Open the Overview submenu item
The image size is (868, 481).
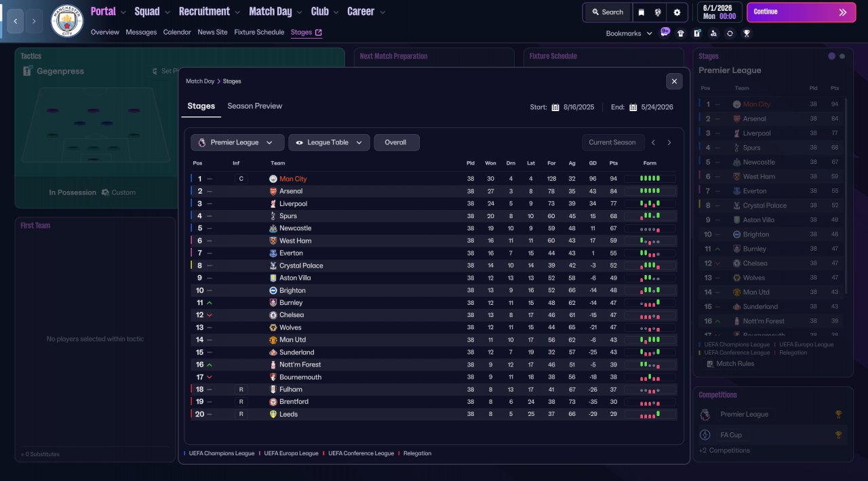105,32
